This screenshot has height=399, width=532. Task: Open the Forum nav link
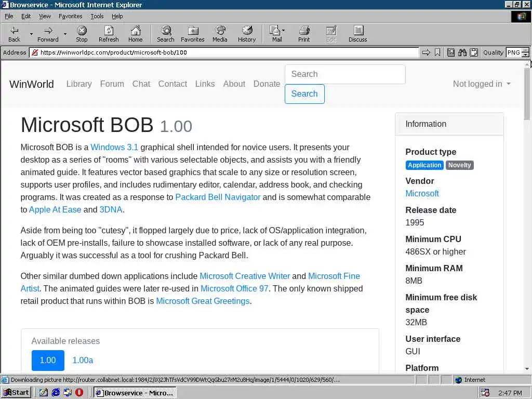(112, 84)
